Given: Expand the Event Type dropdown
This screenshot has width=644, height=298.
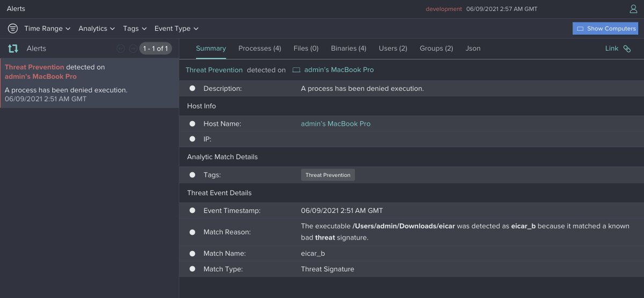Looking at the screenshot, I should (x=177, y=28).
